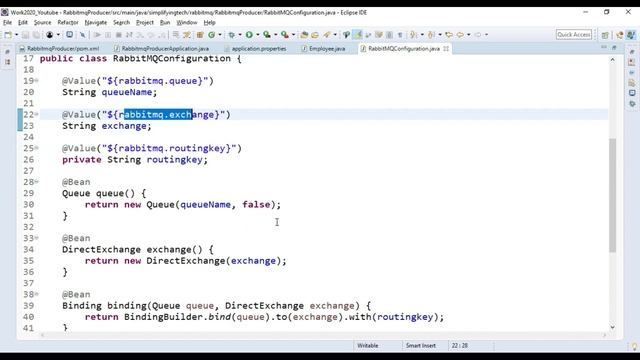Open the Source menu

click(42, 22)
